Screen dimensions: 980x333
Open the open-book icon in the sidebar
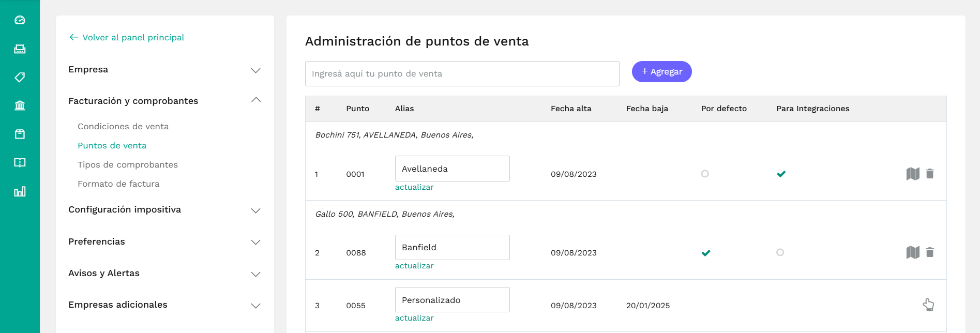20,163
